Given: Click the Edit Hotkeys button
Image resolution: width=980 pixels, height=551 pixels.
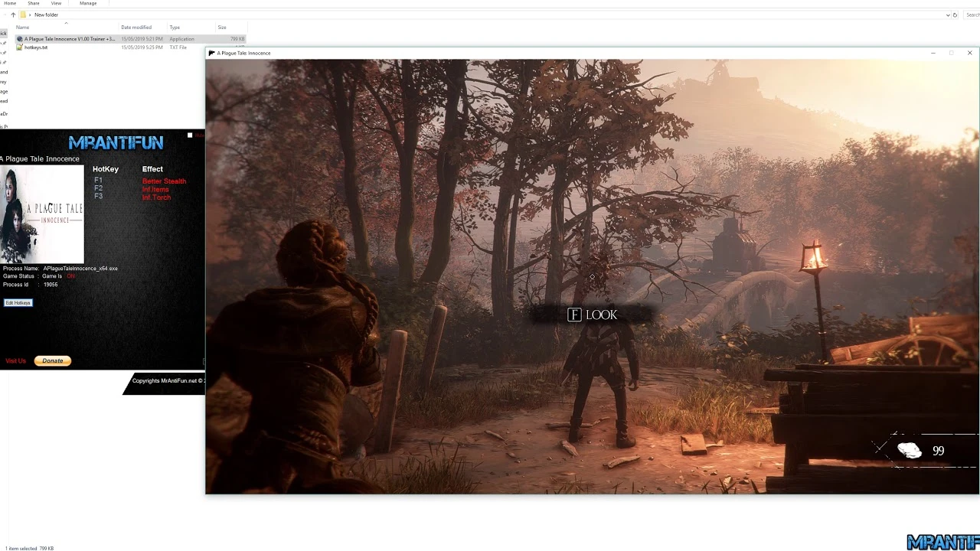Looking at the screenshot, I should click(18, 302).
